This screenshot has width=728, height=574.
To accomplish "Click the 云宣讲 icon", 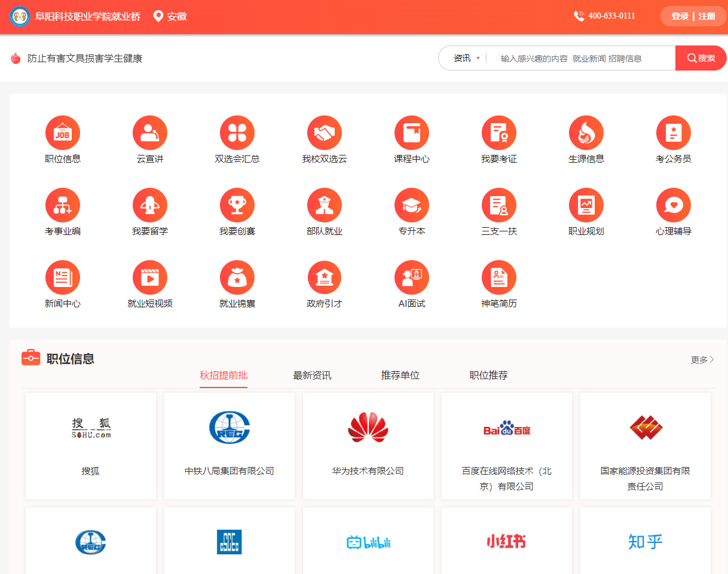I will coord(150,133).
